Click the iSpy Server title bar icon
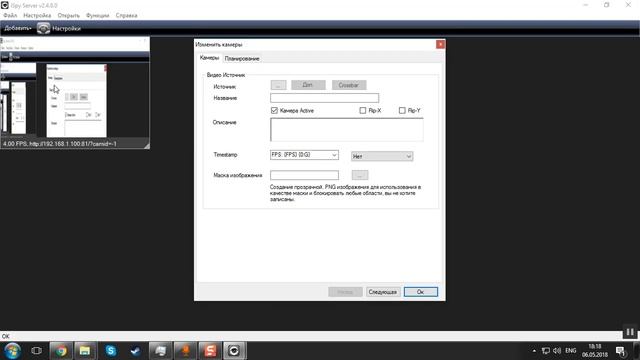The image size is (640, 360). [x=4, y=5]
